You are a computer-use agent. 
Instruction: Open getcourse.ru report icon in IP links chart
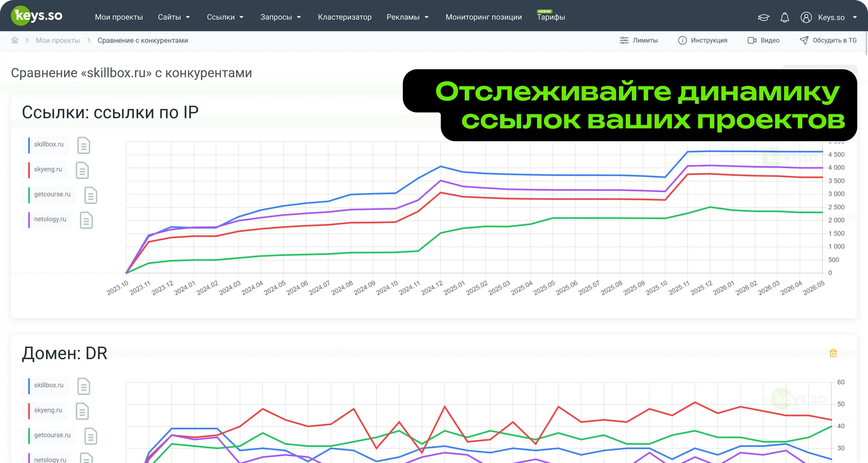[91, 195]
